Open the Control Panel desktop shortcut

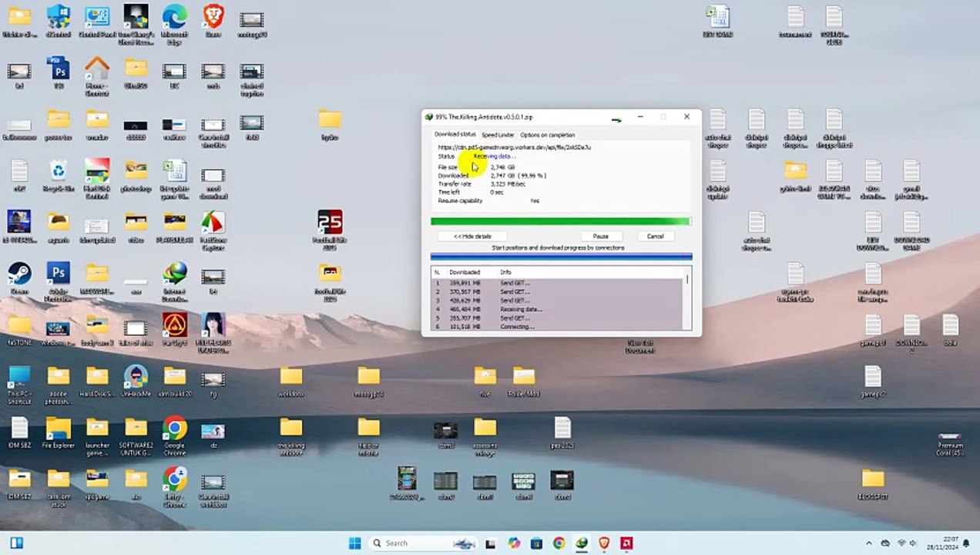(x=97, y=21)
